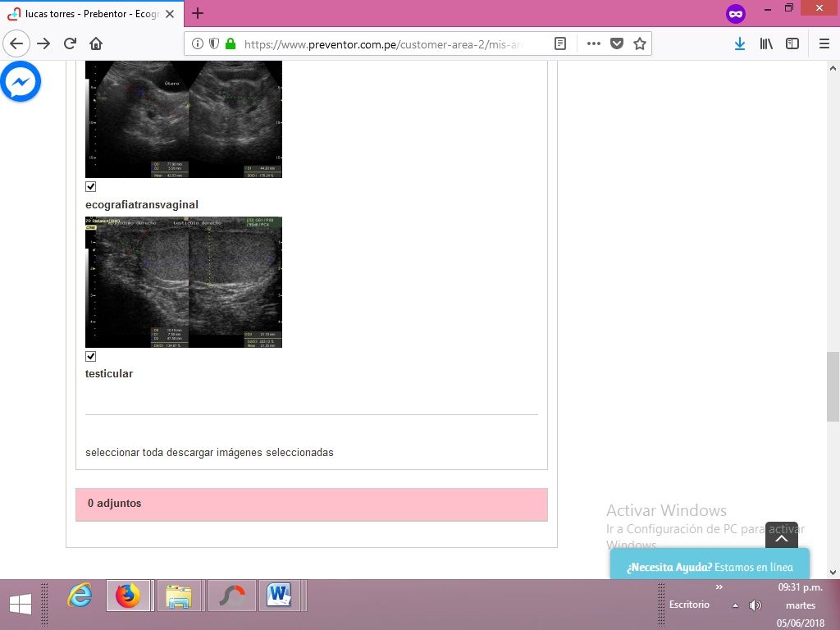
Task: Bookmark this page with the star
Action: [640, 44]
